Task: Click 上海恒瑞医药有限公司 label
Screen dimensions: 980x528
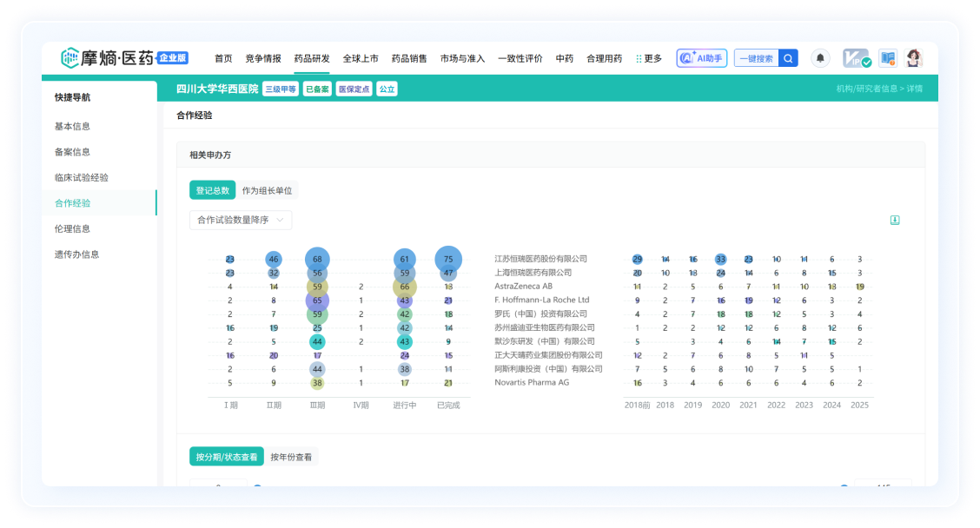Action: [x=533, y=273]
